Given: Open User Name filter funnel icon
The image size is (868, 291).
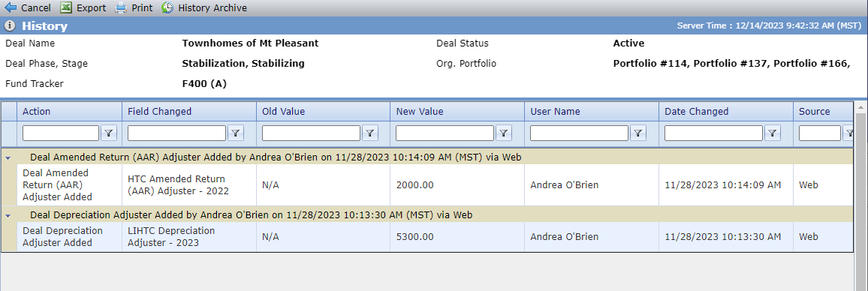Looking at the screenshot, I should [x=638, y=133].
